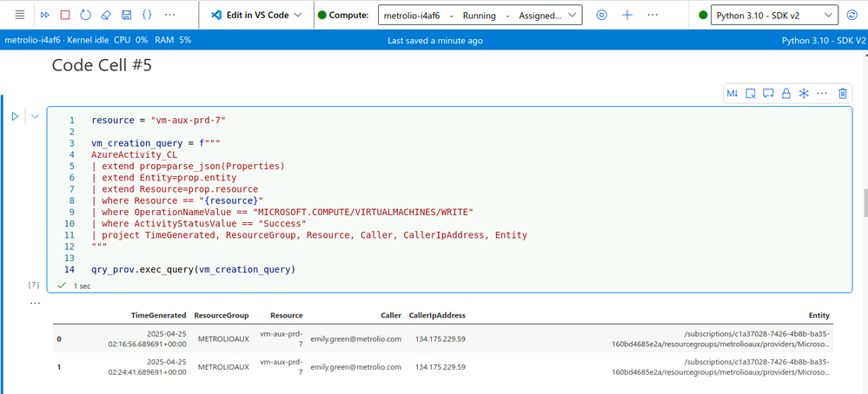The height and width of the screenshot is (394, 868).
Task: Click the vertical scrollbar thumb at right edge
Action: tap(865, 203)
